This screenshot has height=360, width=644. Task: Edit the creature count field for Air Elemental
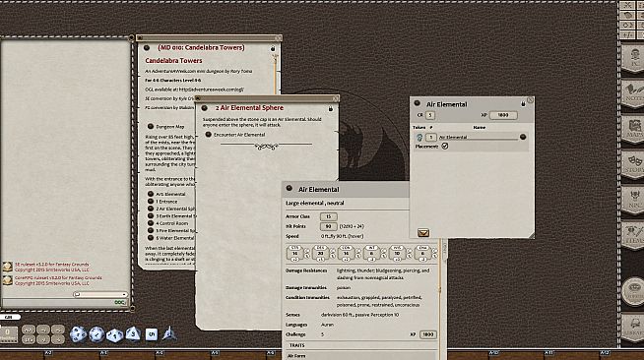(430, 138)
